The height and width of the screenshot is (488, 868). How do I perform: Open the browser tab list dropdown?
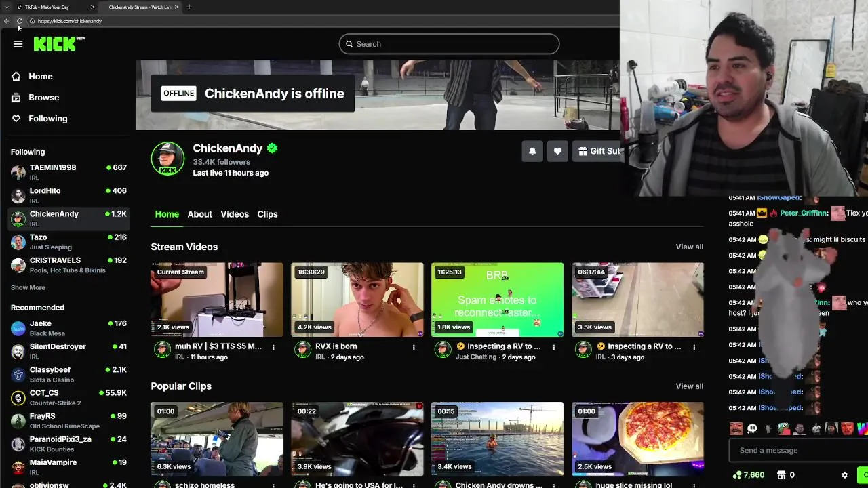point(6,7)
